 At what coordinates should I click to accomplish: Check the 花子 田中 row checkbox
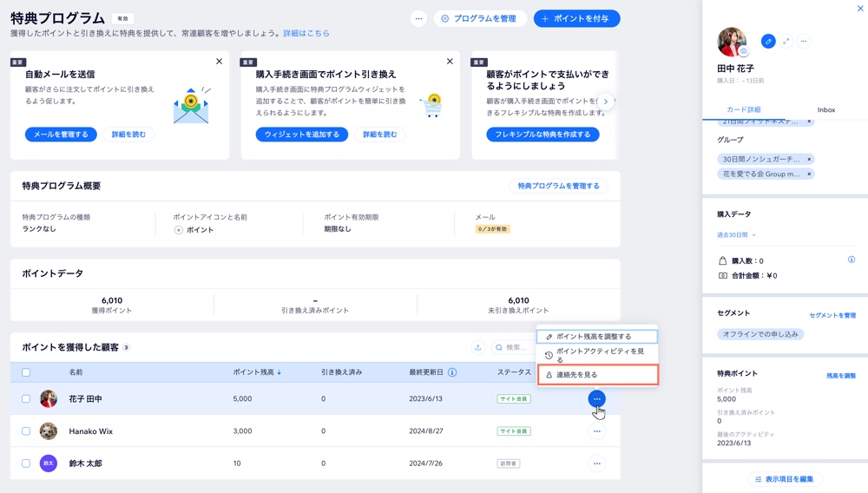pos(26,399)
